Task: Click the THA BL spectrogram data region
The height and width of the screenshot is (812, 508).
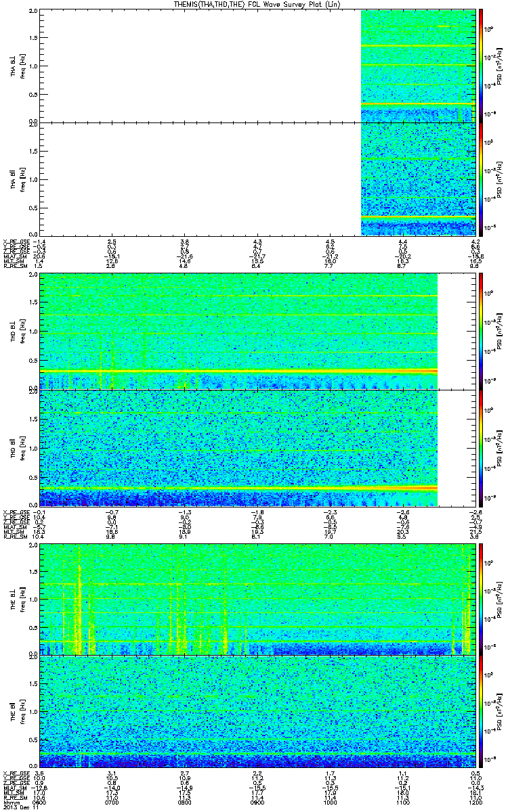Action: point(420,66)
